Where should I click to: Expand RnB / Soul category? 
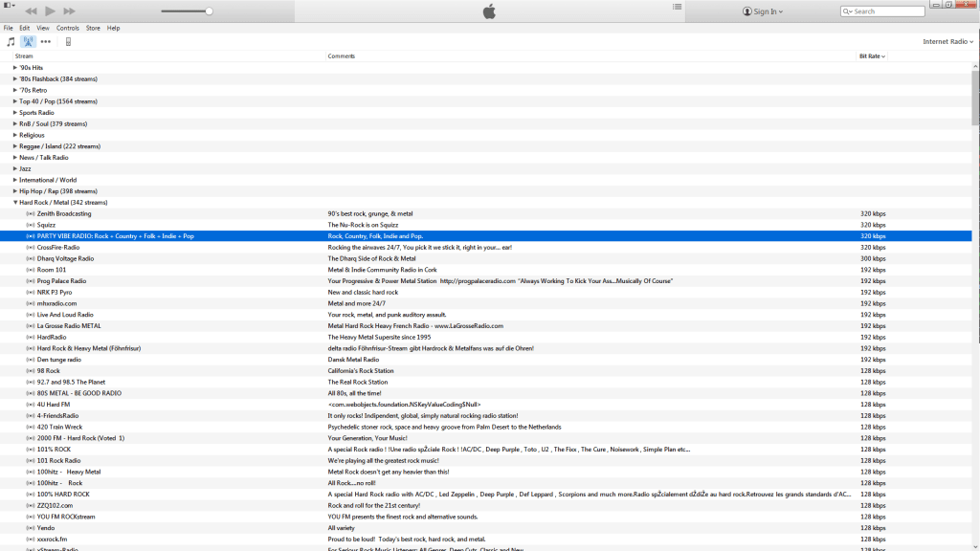[15, 123]
